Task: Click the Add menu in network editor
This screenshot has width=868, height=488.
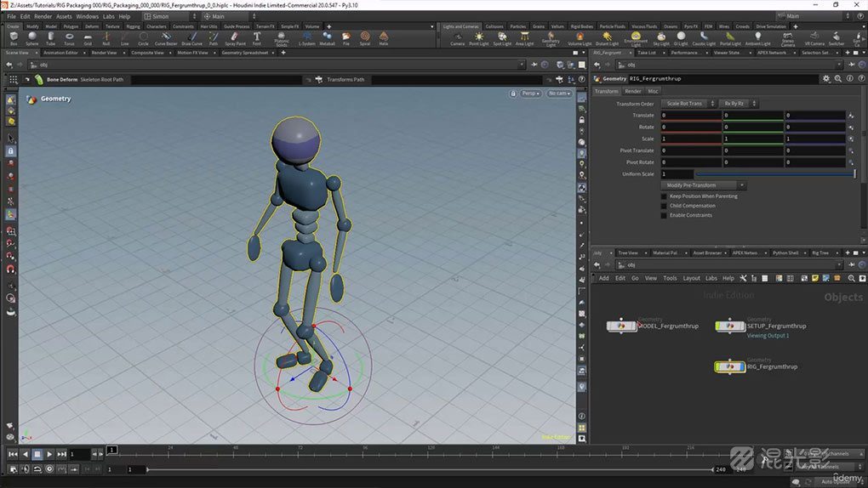Action: coord(603,278)
